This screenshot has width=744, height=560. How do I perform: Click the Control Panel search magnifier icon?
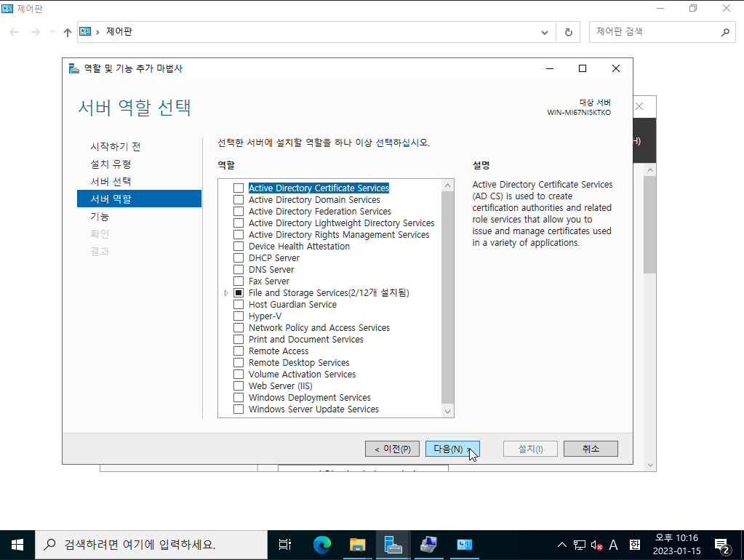(x=725, y=32)
